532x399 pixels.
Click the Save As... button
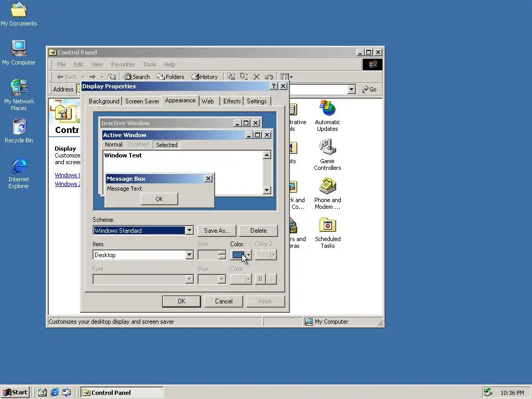[217, 231]
